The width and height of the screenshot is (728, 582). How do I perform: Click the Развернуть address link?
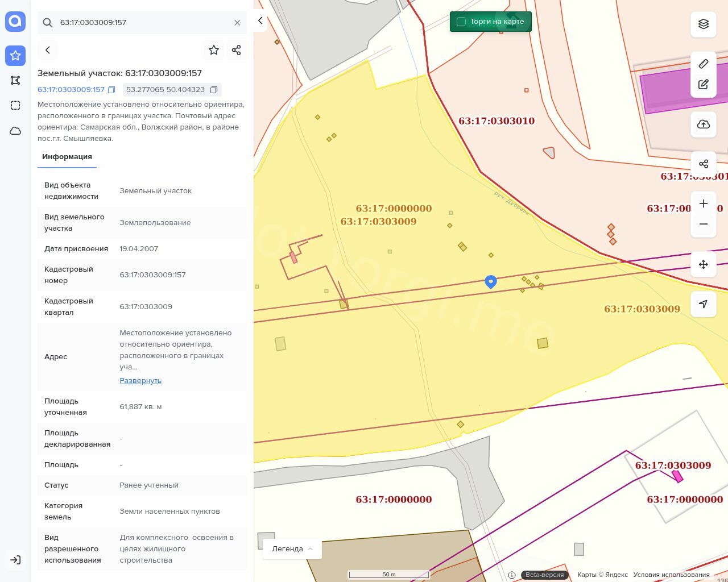tap(140, 381)
